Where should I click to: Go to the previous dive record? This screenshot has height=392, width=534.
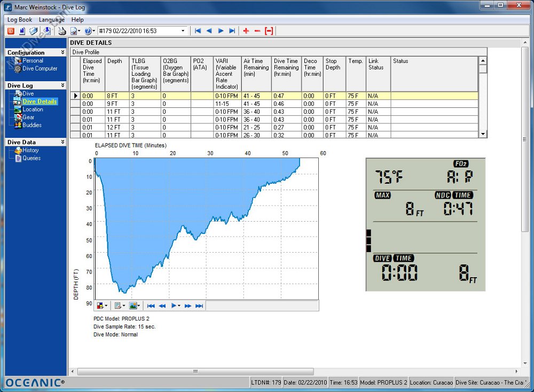pyautogui.click(x=209, y=31)
